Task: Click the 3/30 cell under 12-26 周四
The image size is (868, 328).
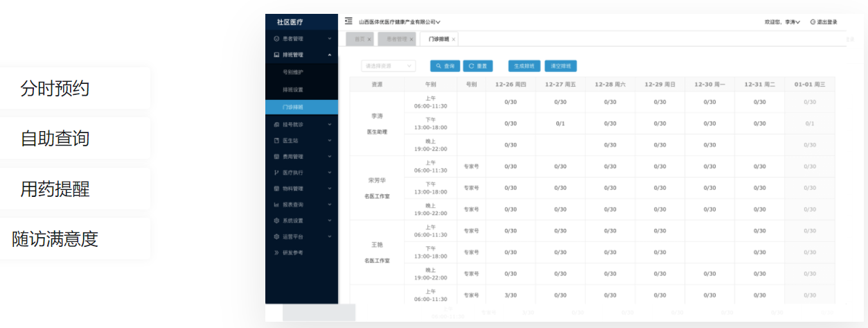Action: click(511, 295)
